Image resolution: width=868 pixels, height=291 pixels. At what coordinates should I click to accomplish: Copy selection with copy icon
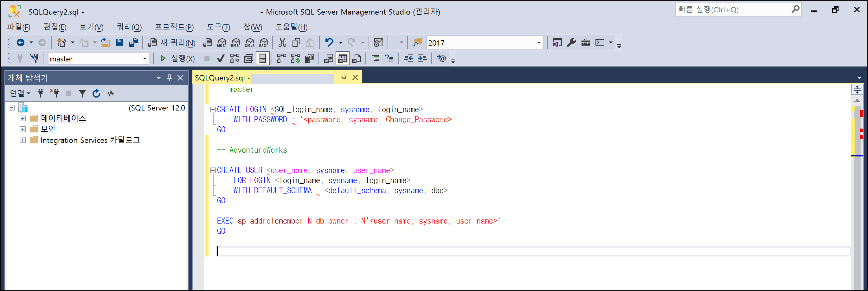(296, 42)
